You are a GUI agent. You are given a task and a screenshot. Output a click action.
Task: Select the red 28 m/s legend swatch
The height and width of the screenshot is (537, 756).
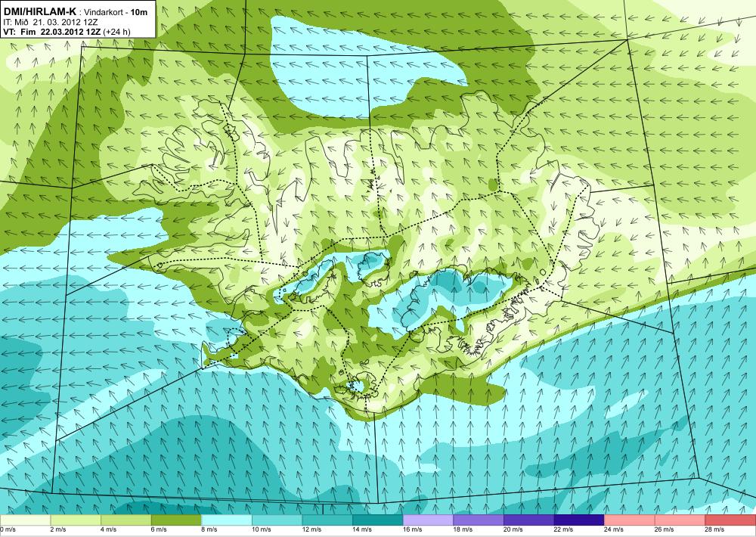730,520
